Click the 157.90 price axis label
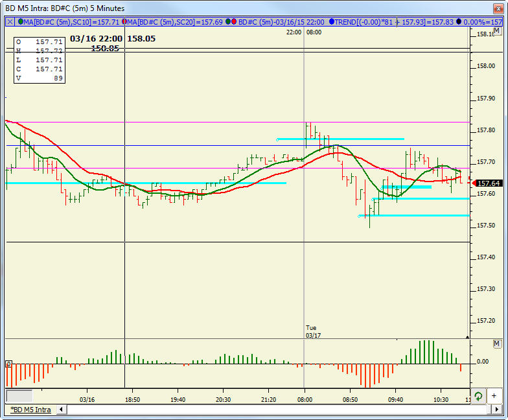Image resolution: width=508 pixels, height=420 pixels. click(x=486, y=99)
